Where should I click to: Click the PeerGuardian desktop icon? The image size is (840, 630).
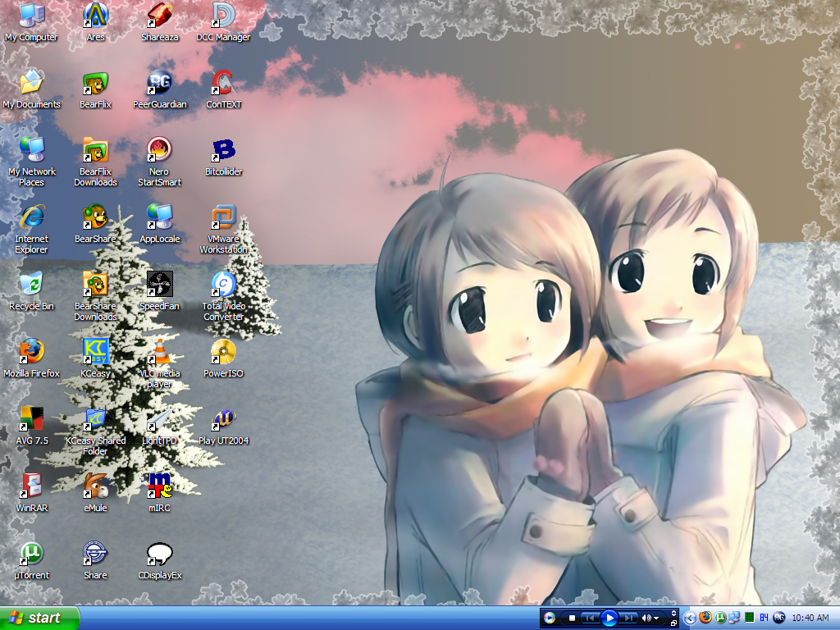[x=160, y=89]
